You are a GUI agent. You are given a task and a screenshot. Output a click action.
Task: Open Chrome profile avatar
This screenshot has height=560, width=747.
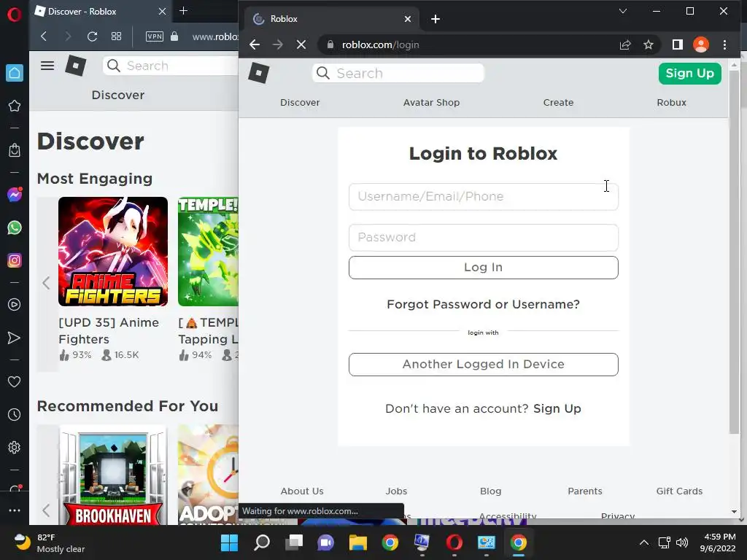point(701,44)
